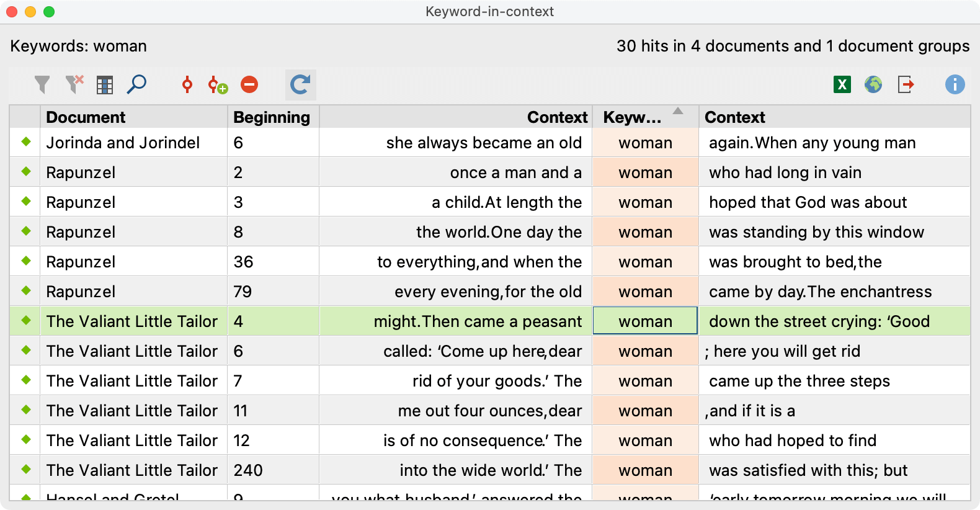Viewport: 980px width, 510px height.
Task: Select the Rapunzel row with beginning 79
Action: (x=490, y=291)
